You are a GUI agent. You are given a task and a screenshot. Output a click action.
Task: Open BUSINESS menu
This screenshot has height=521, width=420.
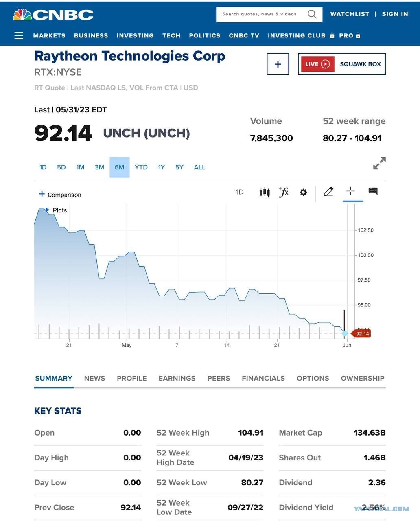coord(91,35)
